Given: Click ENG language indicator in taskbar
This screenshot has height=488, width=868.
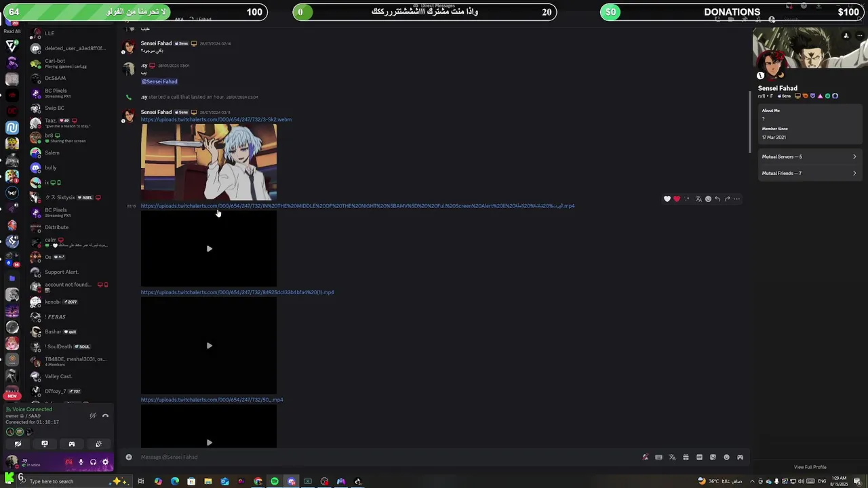Looking at the screenshot, I should [823, 481].
